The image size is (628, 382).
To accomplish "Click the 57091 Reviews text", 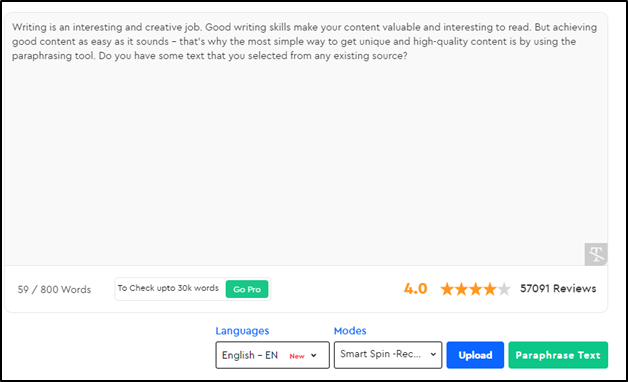I will 558,288.
